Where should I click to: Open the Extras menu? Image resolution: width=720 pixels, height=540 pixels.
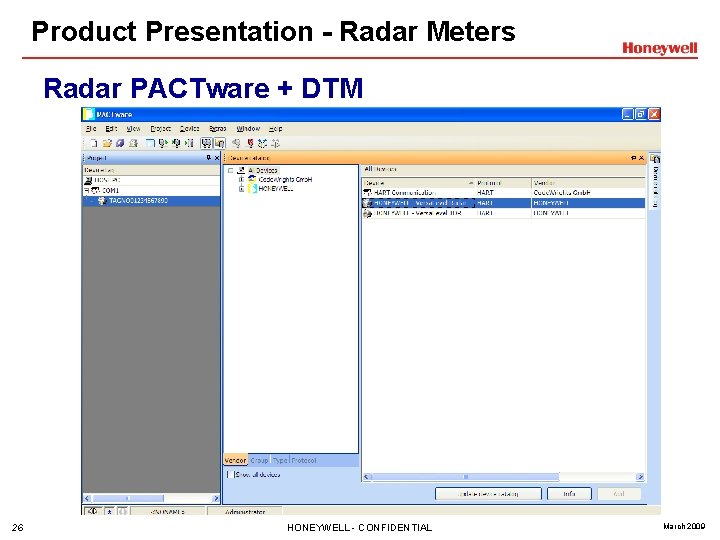click(218, 129)
